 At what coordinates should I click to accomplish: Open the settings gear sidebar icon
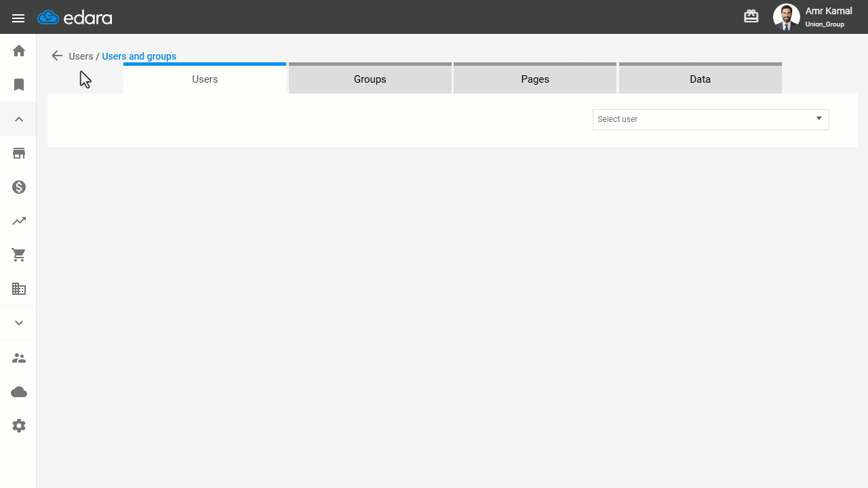click(19, 426)
